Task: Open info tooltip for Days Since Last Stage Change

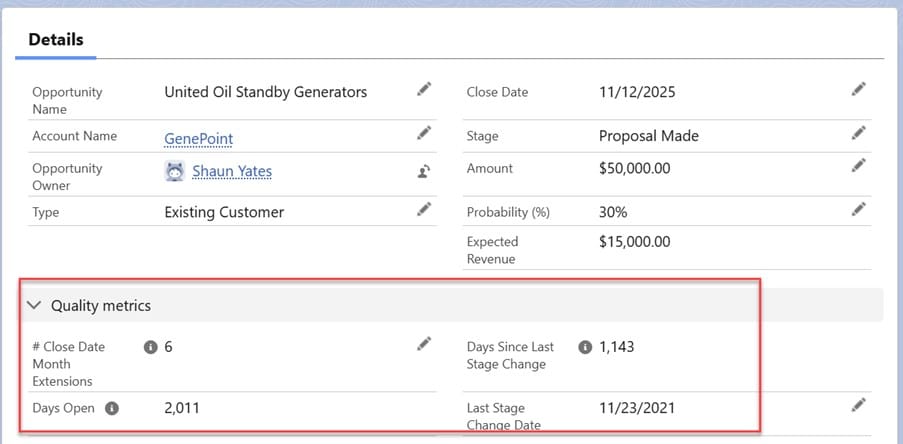Action: point(585,347)
